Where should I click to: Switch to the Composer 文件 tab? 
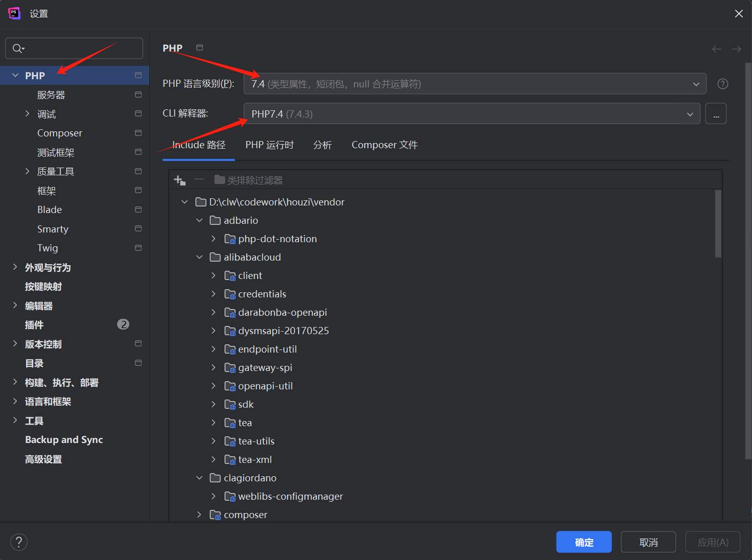tap(384, 145)
